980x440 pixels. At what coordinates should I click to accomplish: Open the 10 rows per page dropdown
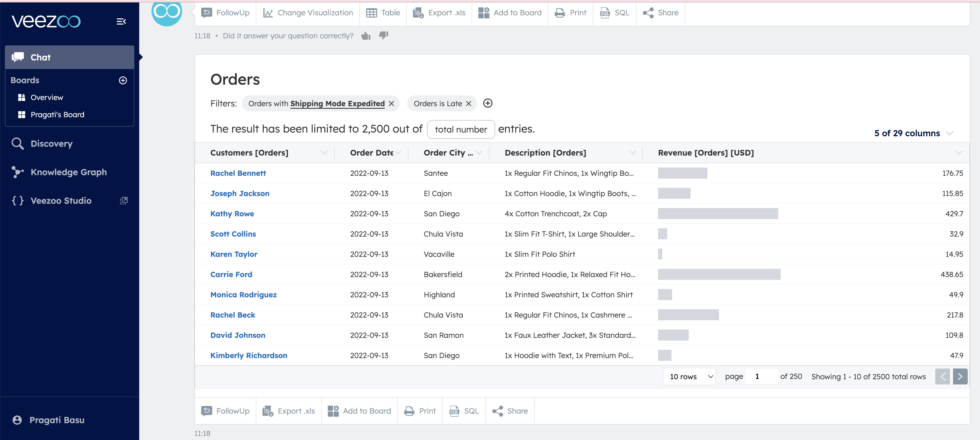point(689,376)
